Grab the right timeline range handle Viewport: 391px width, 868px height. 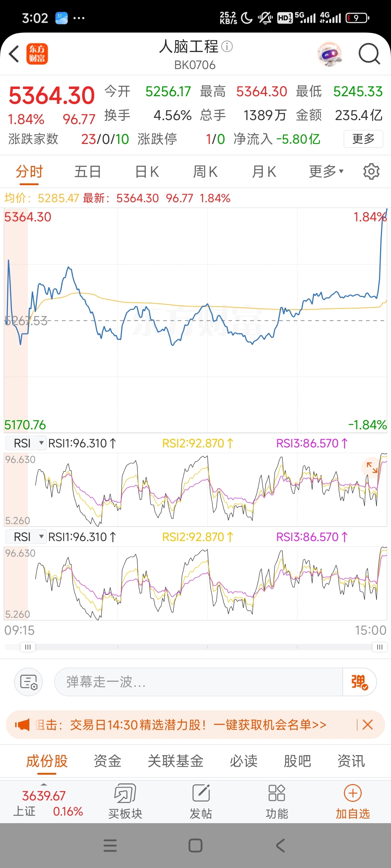pos(379,647)
